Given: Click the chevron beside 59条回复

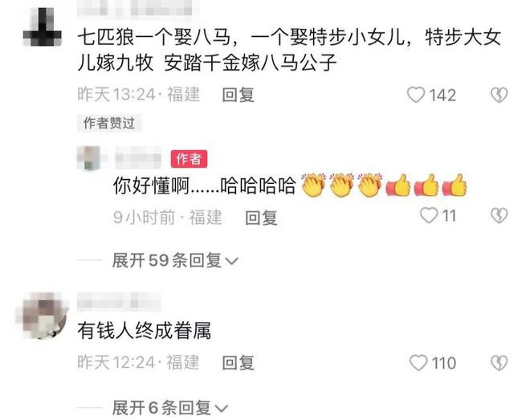Looking at the screenshot, I should (231, 261).
